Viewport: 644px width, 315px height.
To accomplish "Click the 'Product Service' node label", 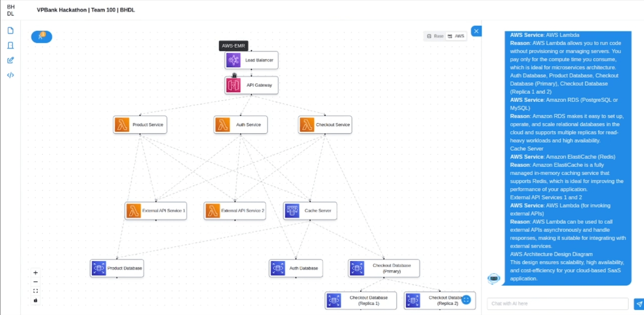I will pos(148,125).
